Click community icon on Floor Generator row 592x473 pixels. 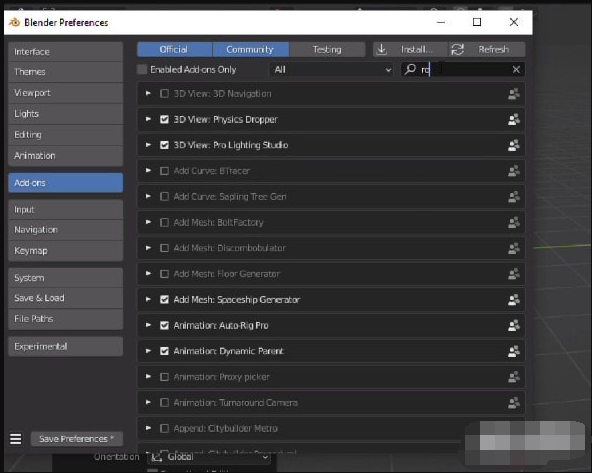pyautogui.click(x=513, y=274)
